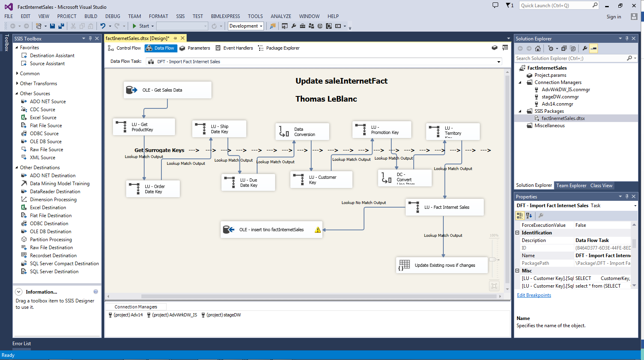Viewport: 644px width, 360px height.
Task: Collapse the Other Destinations group in SSIS Toolbox
Action: (17, 167)
